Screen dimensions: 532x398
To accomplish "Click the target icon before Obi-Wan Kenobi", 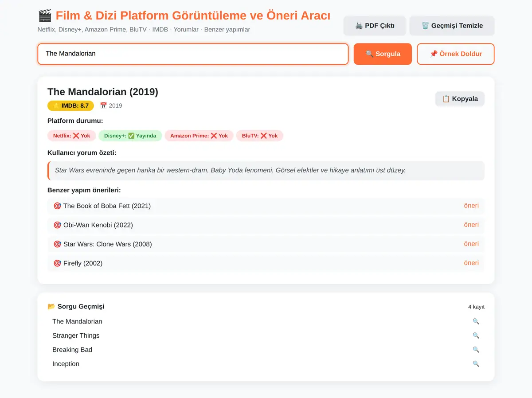I will point(57,225).
